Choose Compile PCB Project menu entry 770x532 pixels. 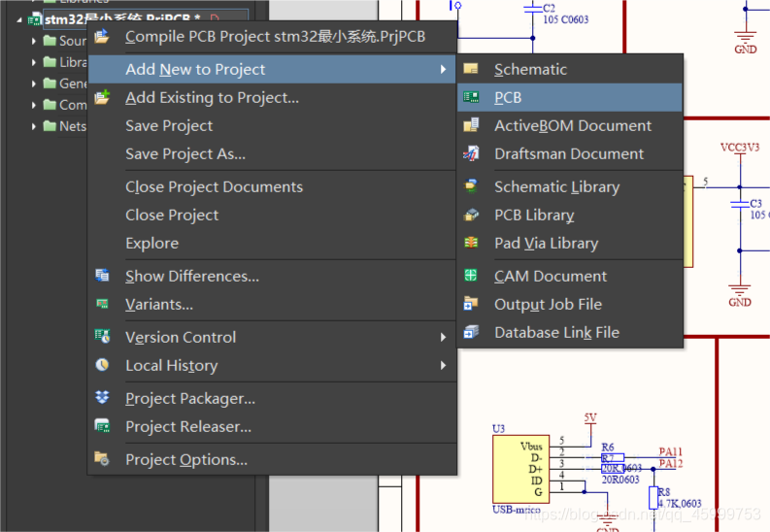(x=275, y=37)
